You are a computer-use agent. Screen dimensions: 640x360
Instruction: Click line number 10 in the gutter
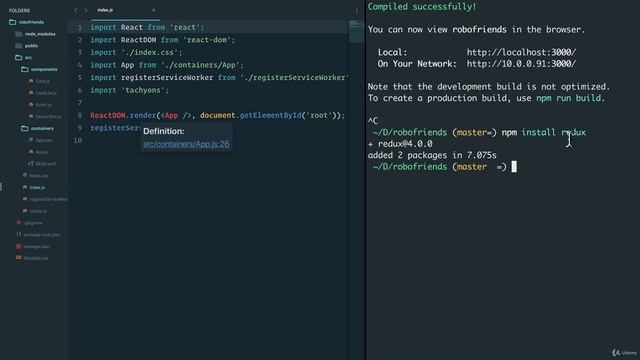78,140
